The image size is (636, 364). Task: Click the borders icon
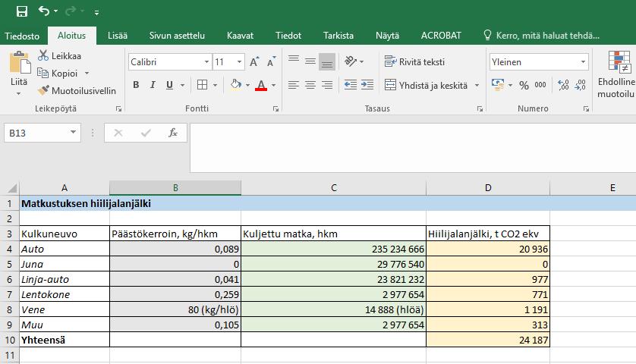(202, 85)
